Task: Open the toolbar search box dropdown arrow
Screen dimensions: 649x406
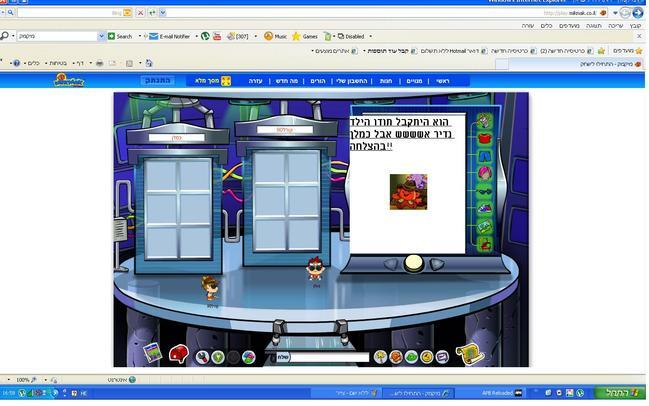Action: click(x=101, y=36)
